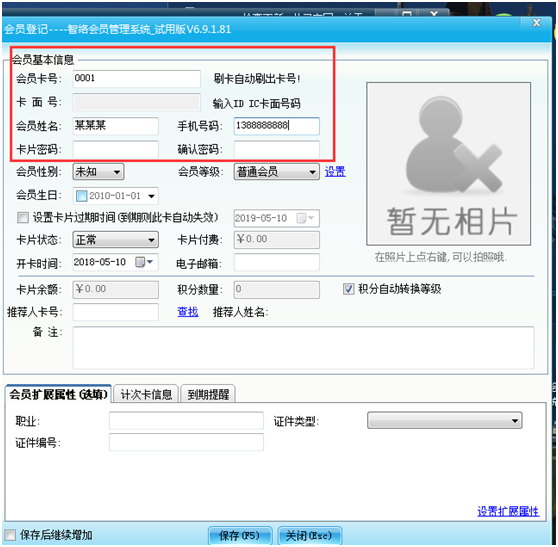558x547 pixels.
Task: Click the 暂无相片 member photo placeholder
Action: point(448,164)
